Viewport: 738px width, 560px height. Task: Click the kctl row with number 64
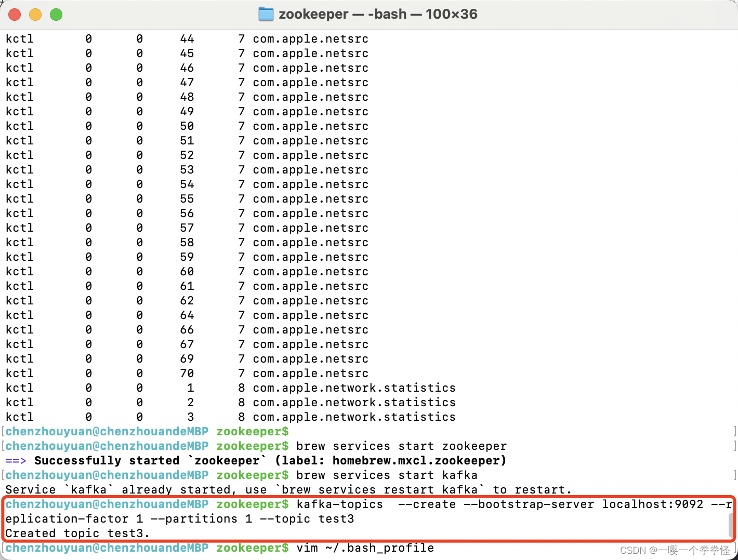pyautogui.click(x=187, y=315)
